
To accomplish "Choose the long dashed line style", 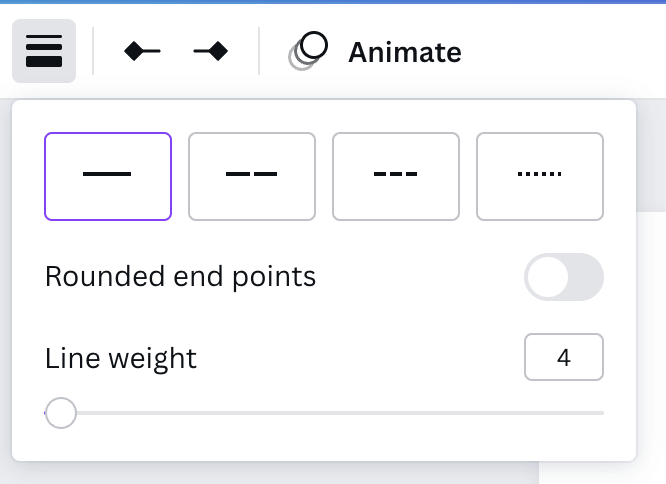I will pyautogui.click(x=252, y=176).
